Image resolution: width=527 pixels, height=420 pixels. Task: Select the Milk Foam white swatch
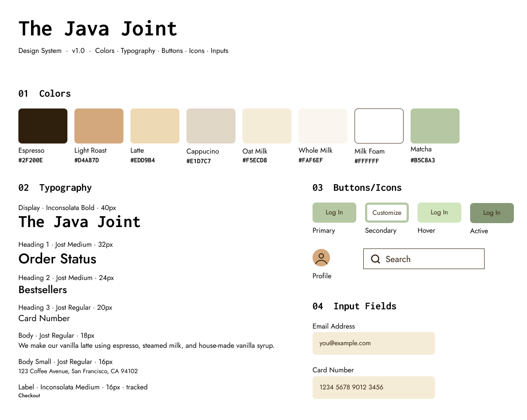pyautogui.click(x=379, y=126)
